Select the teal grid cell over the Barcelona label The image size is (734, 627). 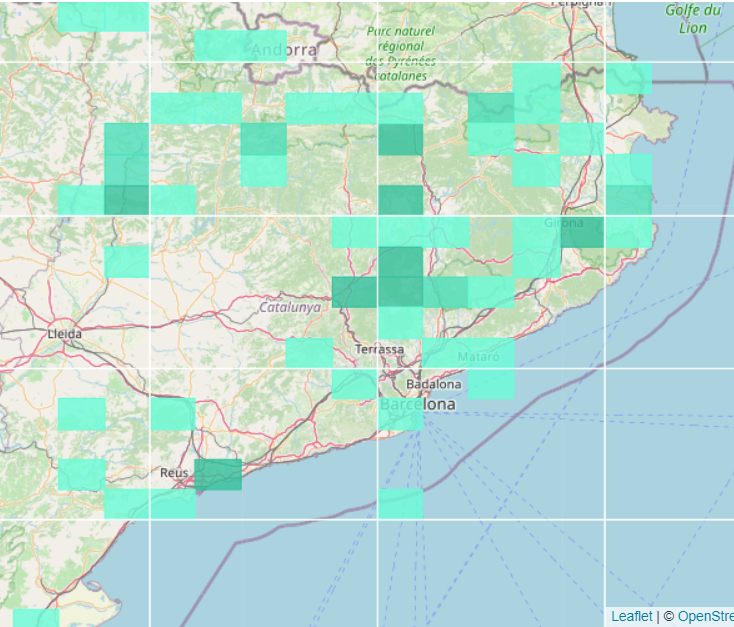click(401, 414)
